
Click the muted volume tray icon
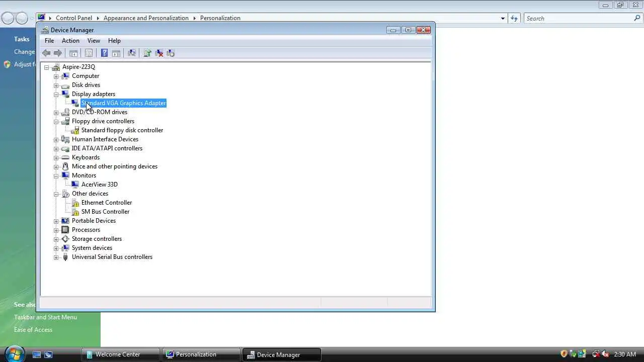pos(605,354)
